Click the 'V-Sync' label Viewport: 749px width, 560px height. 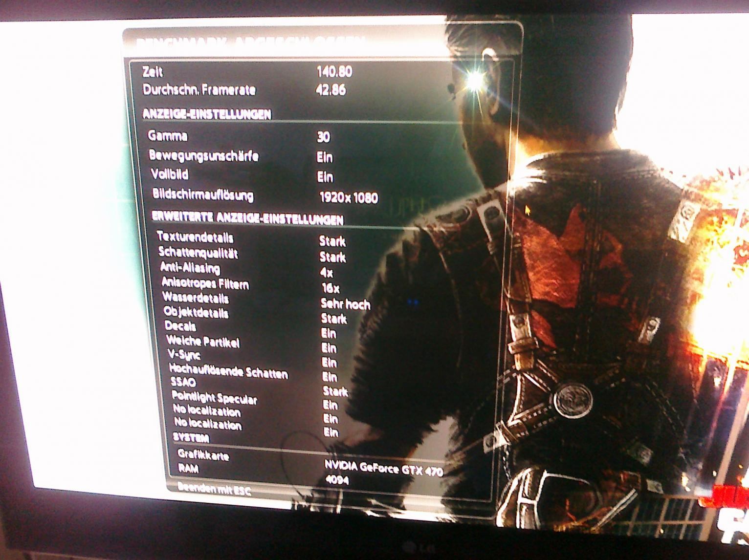pyautogui.click(x=184, y=355)
